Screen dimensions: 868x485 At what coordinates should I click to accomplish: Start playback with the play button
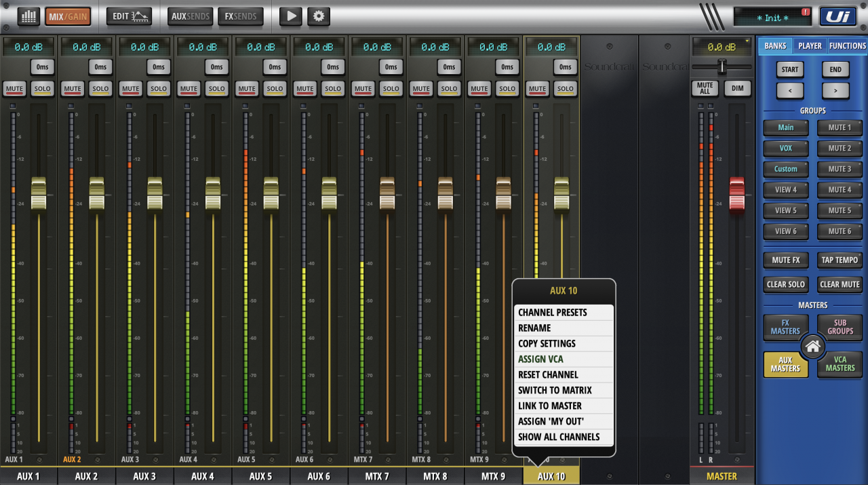click(x=290, y=16)
